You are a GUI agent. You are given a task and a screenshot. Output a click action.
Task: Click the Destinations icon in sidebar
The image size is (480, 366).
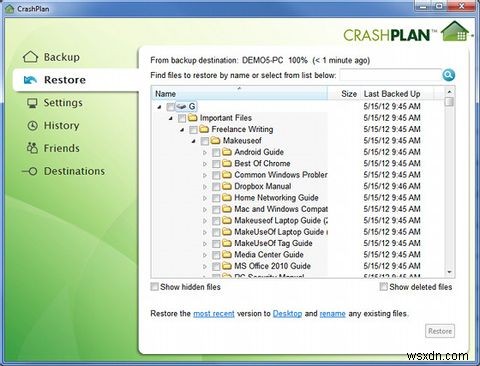point(30,171)
